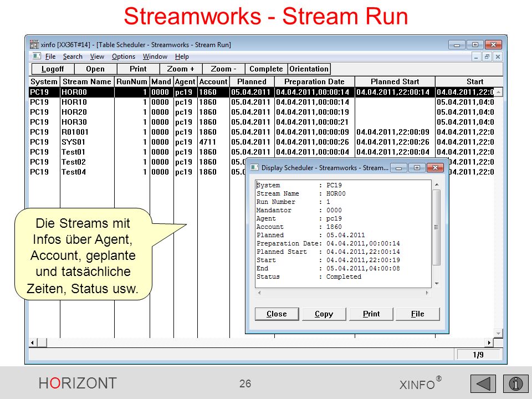
Task: Click the document icon beside File menu
Action: tap(37, 57)
